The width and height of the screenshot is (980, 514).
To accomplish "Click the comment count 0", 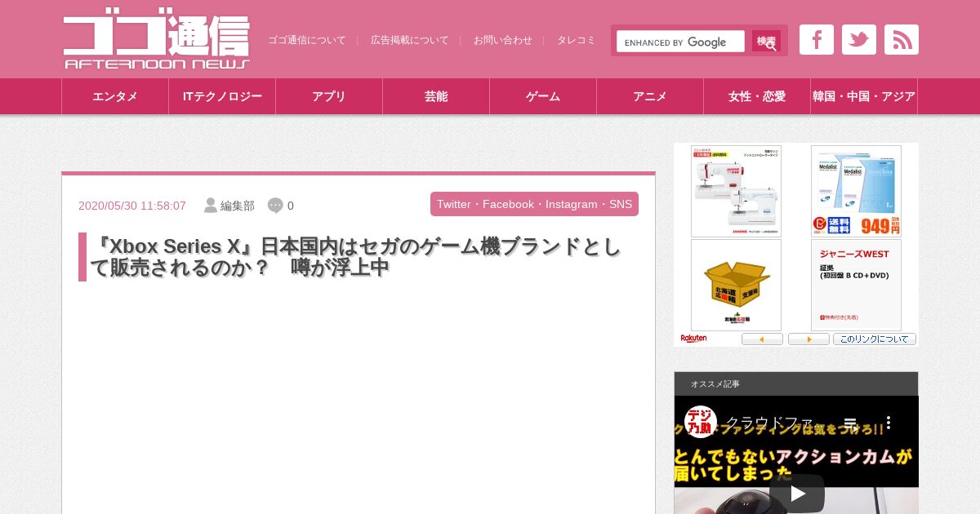I will pos(291,206).
